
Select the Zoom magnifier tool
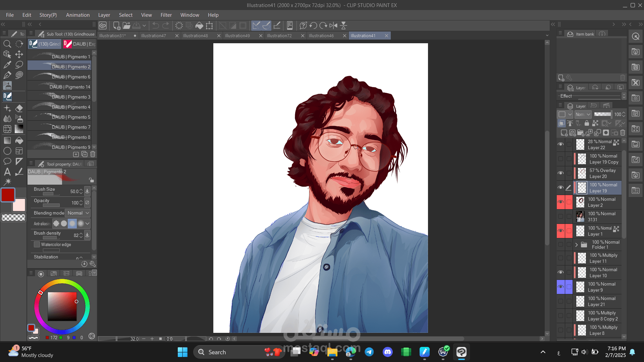(x=7, y=44)
